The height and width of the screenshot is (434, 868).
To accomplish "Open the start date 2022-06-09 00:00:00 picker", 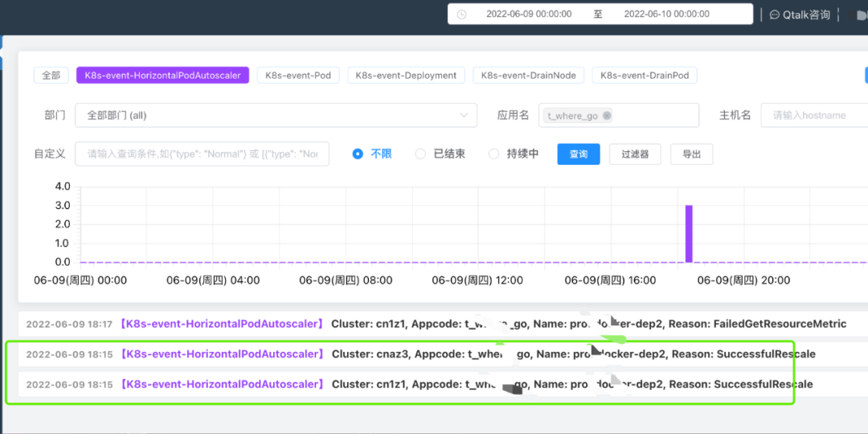I will 529,14.
